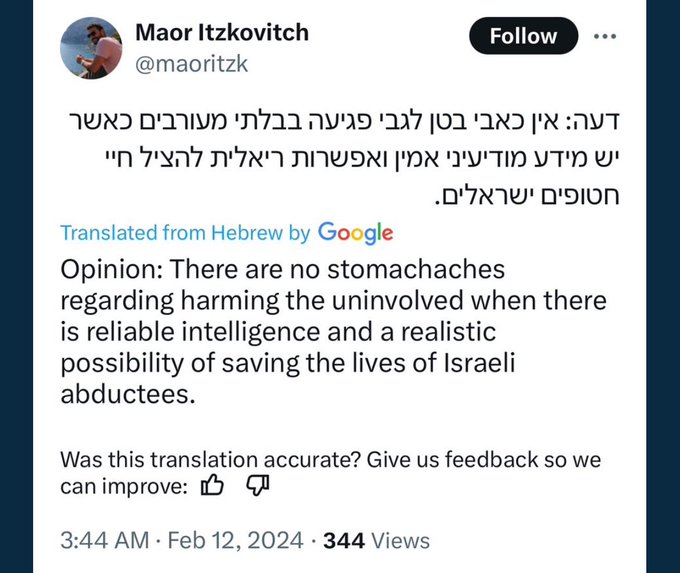Click "Was this translation accurate?" text
Image resolution: width=680 pixels, height=573 pixels.
[209, 460]
